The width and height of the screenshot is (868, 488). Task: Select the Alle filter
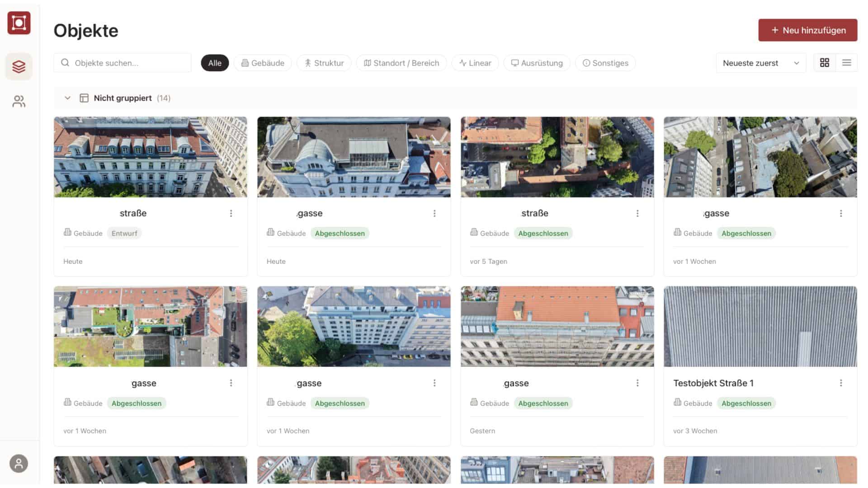(x=215, y=63)
